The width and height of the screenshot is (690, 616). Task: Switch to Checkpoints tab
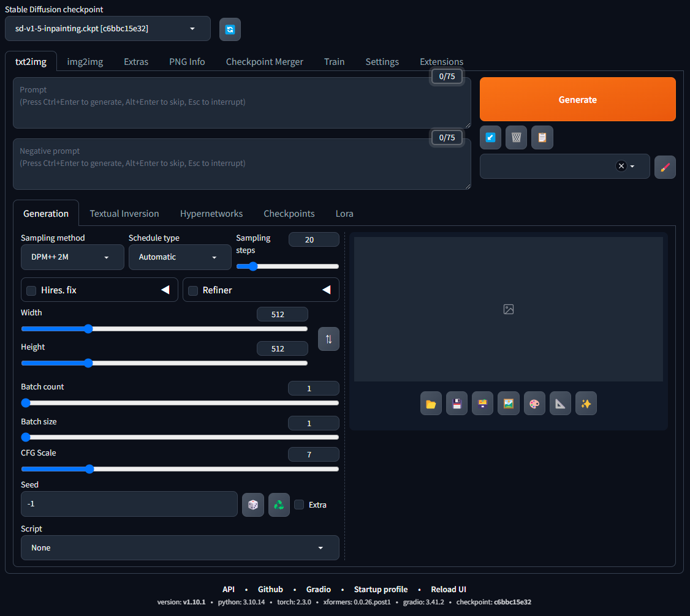[x=289, y=214]
